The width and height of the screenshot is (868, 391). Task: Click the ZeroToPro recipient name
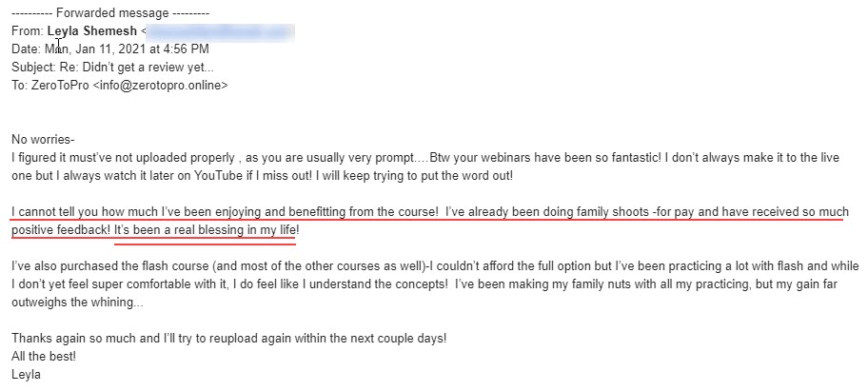pos(61,86)
